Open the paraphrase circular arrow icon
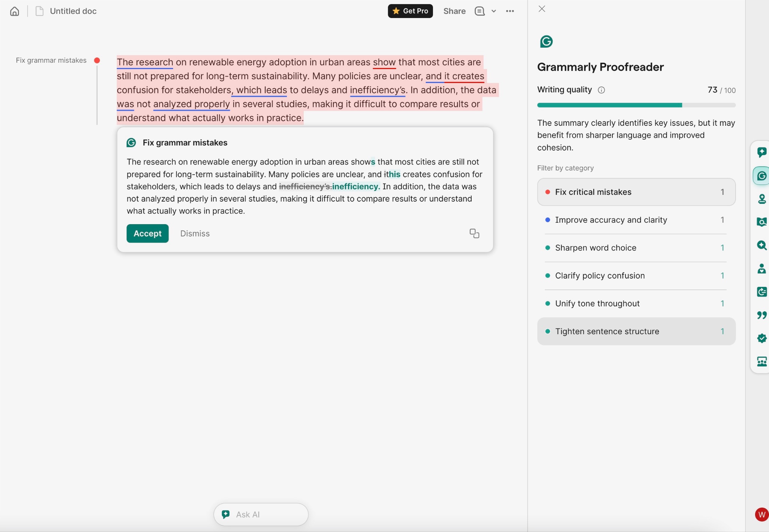This screenshot has height=532, width=769. [762, 292]
